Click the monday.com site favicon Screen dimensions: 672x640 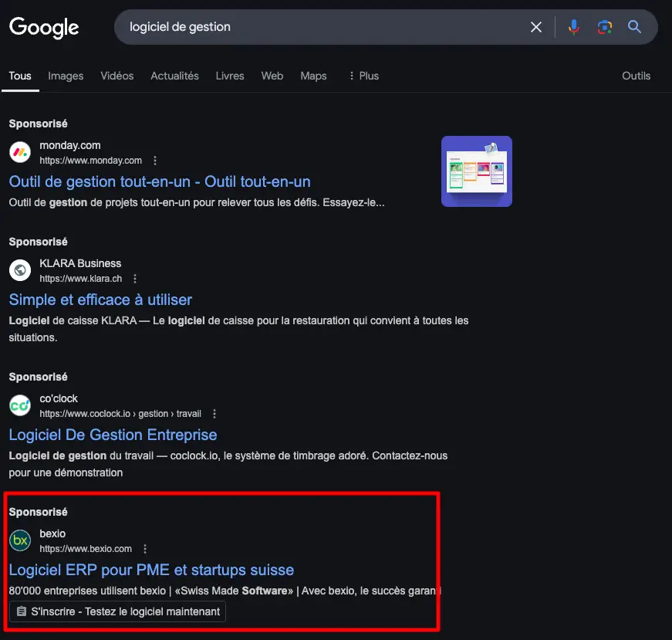click(19, 151)
